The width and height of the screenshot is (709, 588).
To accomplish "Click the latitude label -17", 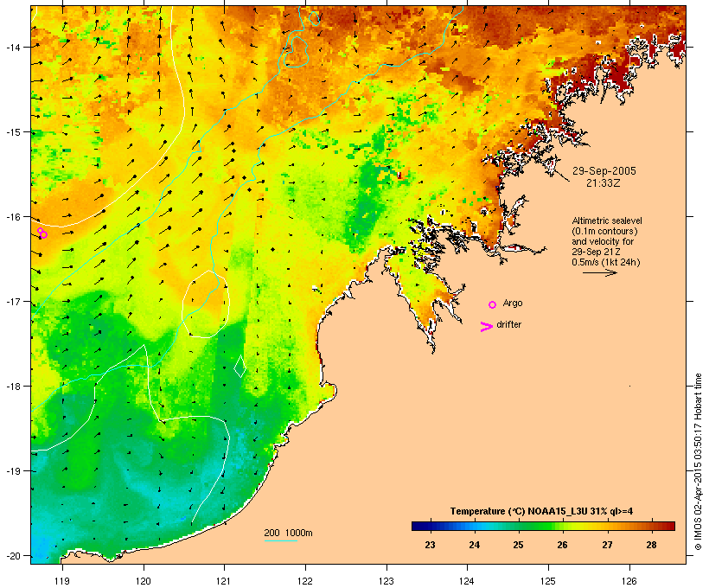I will 13,301.
